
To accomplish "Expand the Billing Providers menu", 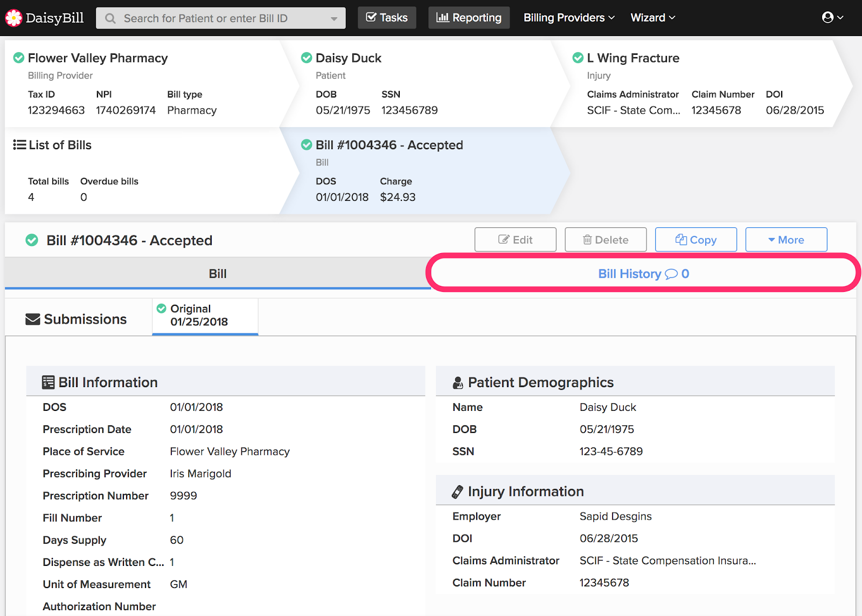I will pyautogui.click(x=569, y=18).
